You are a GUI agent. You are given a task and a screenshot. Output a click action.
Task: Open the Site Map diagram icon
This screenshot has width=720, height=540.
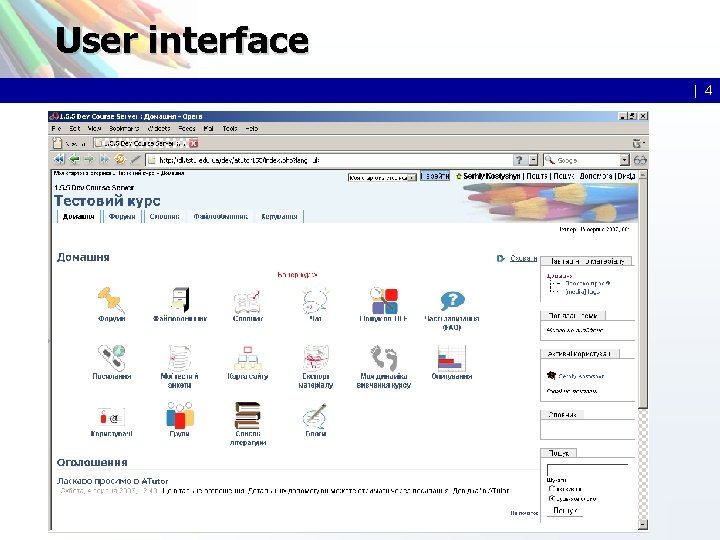[248, 358]
